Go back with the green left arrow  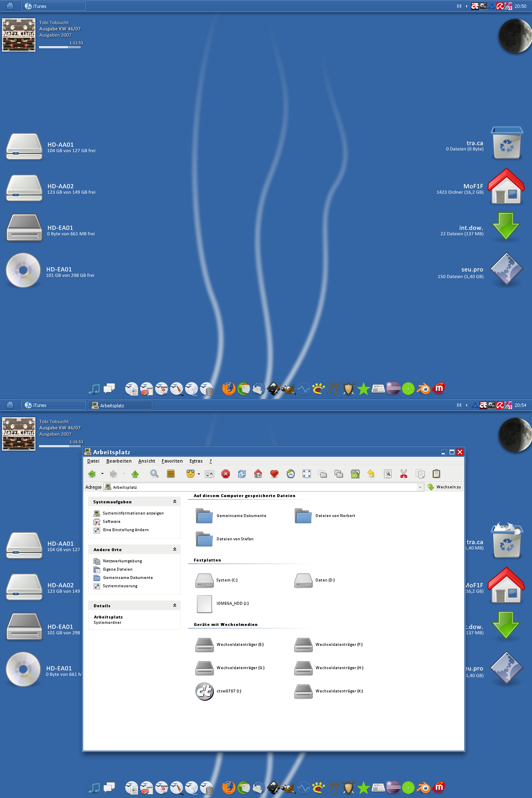coord(92,474)
